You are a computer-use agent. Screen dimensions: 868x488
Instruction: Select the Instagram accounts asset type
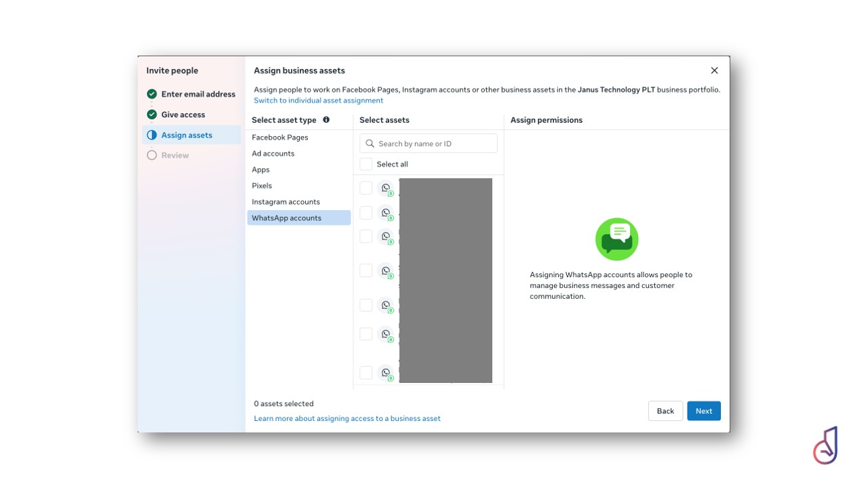[299, 202]
